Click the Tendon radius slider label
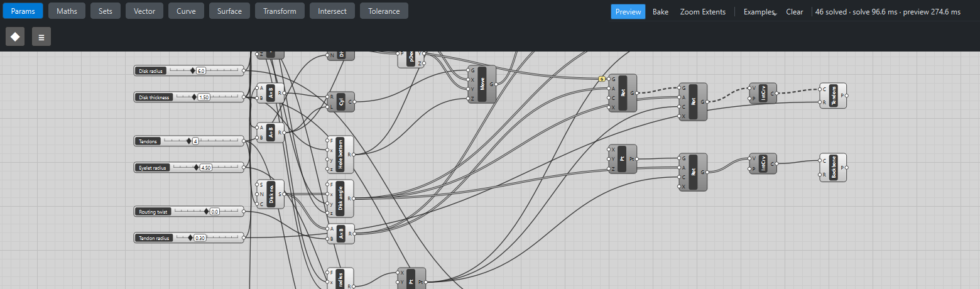Image resolution: width=980 pixels, height=289 pixels. (x=154, y=238)
